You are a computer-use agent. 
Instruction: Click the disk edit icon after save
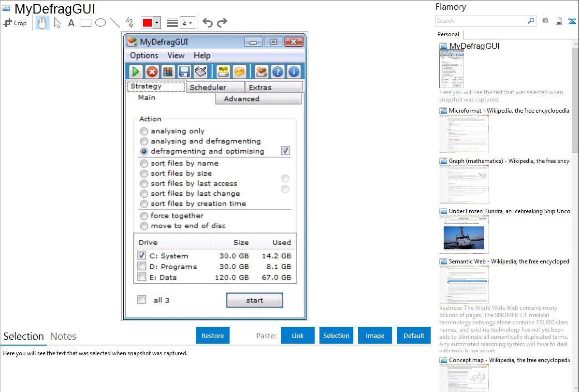[201, 72]
